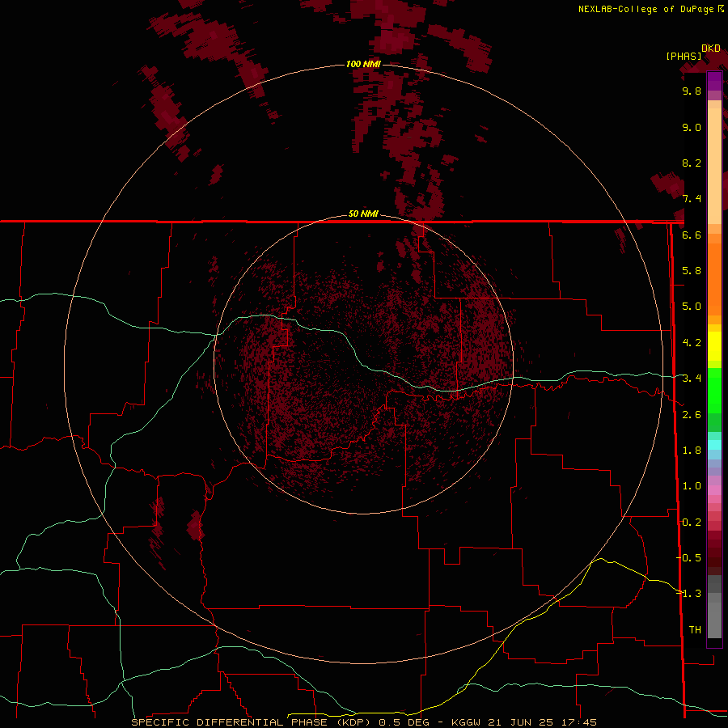Click the 7.4 value on the color scale
The width and height of the screenshot is (728, 728).
692,199
